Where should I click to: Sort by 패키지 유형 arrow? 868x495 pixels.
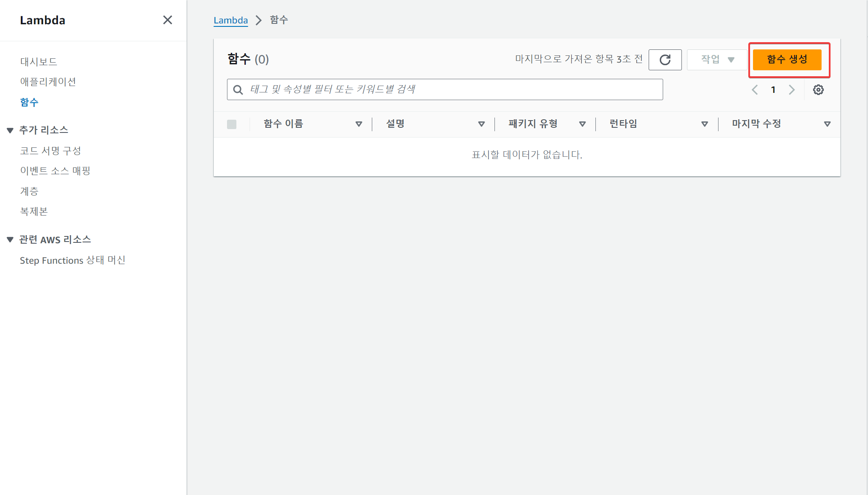coord(582,124)
